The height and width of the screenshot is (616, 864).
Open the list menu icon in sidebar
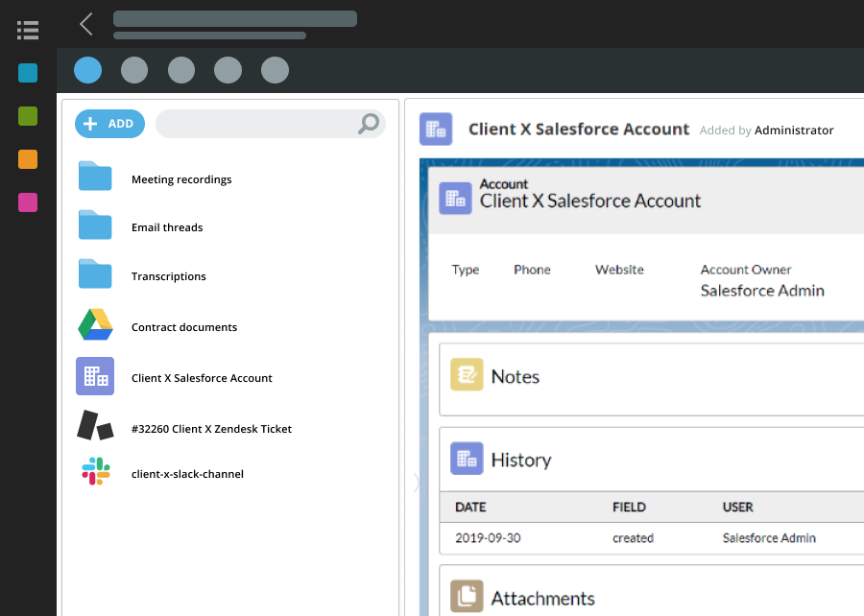(x=28, y=30)
